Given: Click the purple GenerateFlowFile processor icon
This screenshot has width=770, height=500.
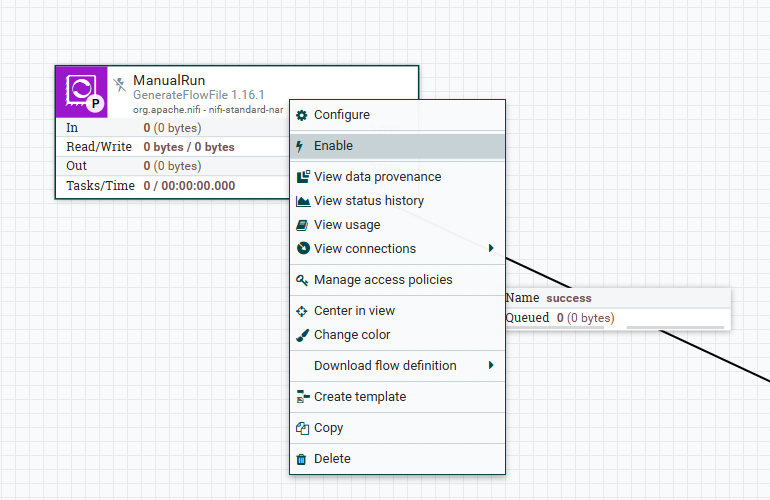Looking at the screenshot, I should [82, 92].
